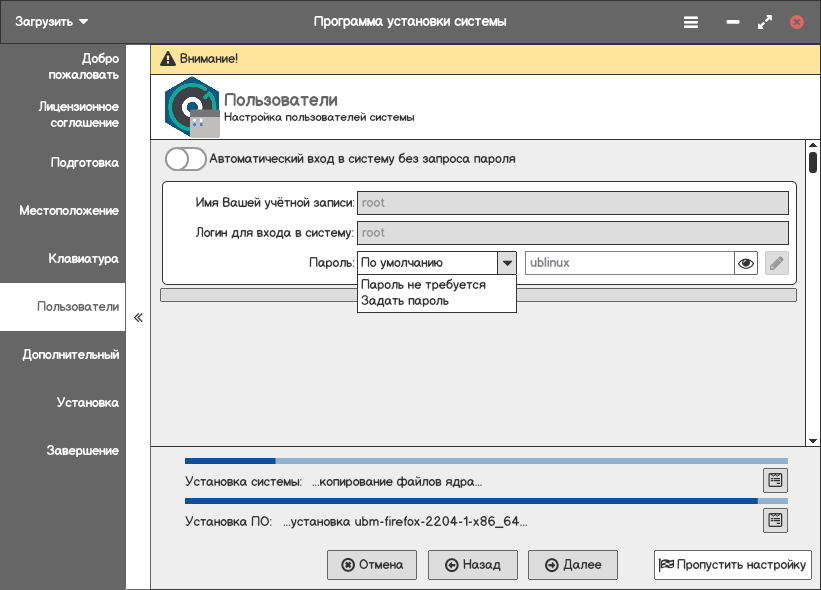This screenshot has width=821, height=590.
Task: Click the system installation progress bar
Action: coord(486,461)
